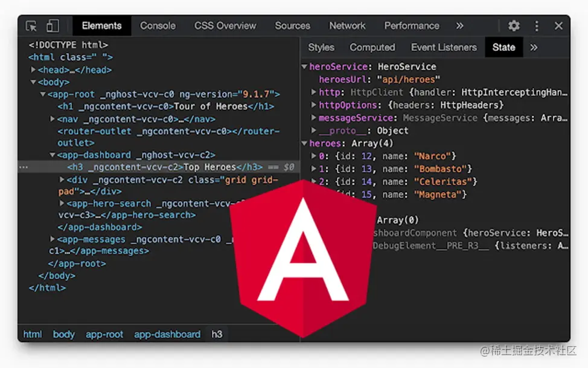Expand the app-messages node
The image size is (588, 368).
pyautogui.click(x=53, y=239)
